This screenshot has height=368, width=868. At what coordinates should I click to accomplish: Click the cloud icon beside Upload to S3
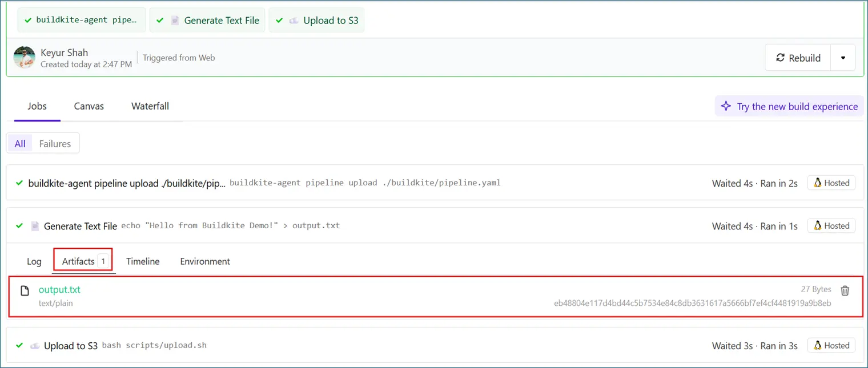(x=35, y=345)
